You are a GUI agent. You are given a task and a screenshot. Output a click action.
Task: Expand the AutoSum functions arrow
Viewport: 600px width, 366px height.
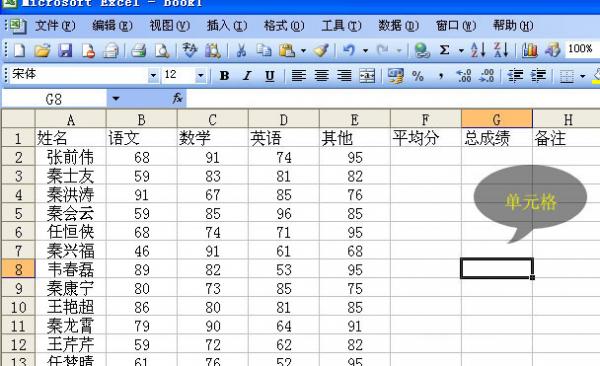461,51
